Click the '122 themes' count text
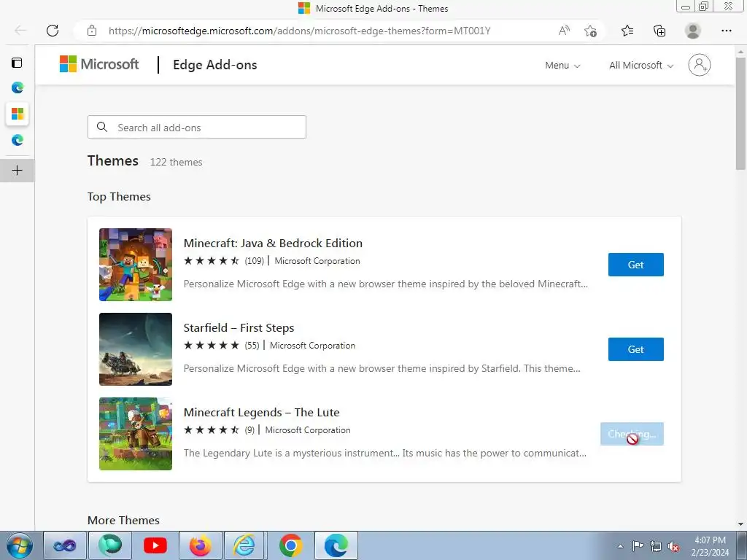 [x=177, y=162]
